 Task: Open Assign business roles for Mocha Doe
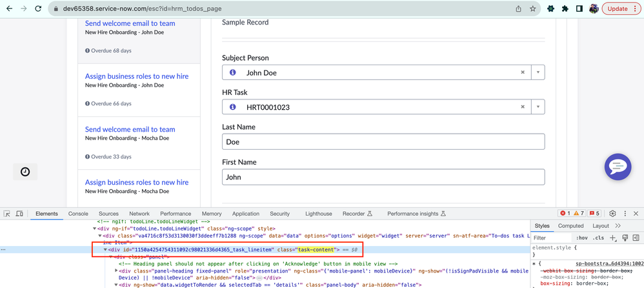point(137,182)
